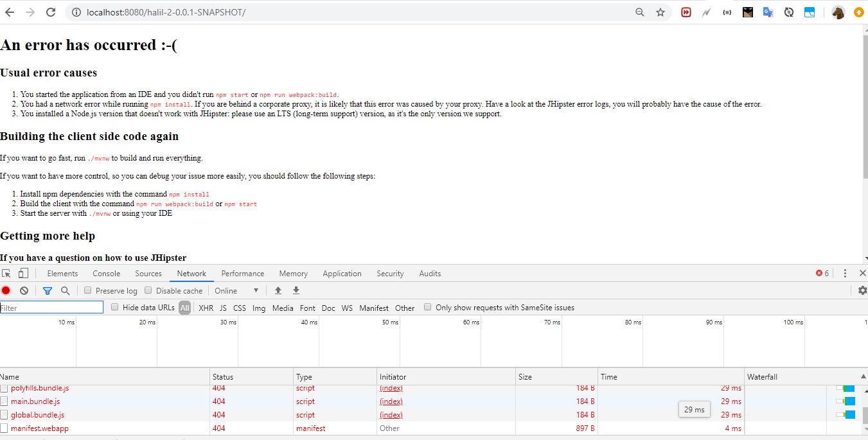Reload the current page
868x440 pixels.
coord(51,12)
